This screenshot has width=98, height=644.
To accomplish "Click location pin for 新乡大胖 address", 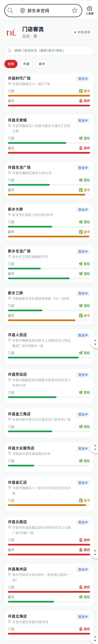I will click(9, 214).
